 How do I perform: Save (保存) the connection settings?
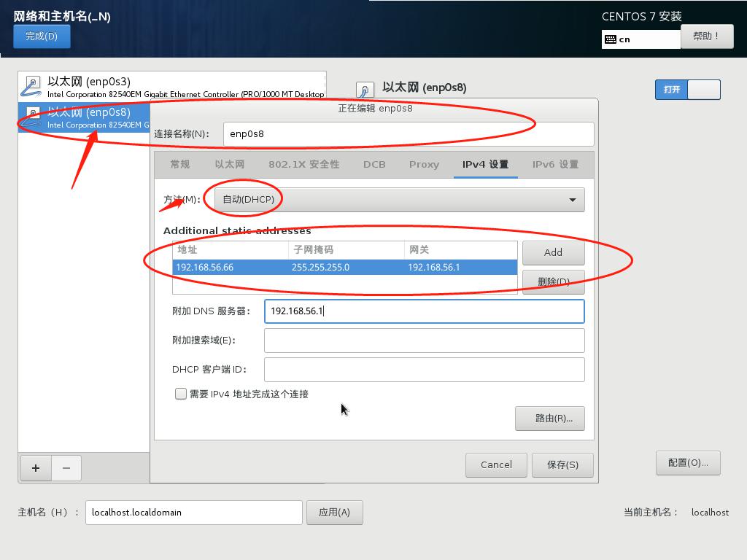(562, 464)
